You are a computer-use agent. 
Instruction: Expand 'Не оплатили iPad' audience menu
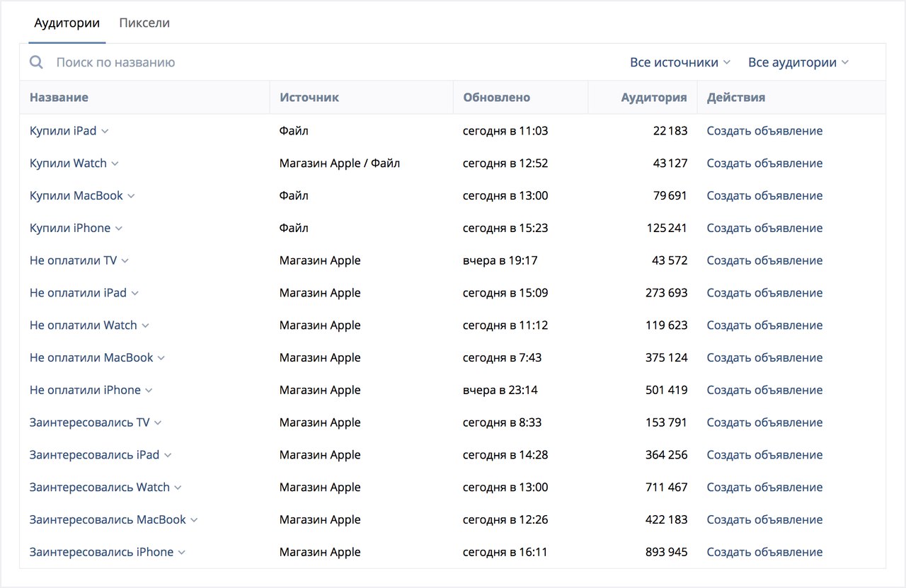[x=135, y=293]
